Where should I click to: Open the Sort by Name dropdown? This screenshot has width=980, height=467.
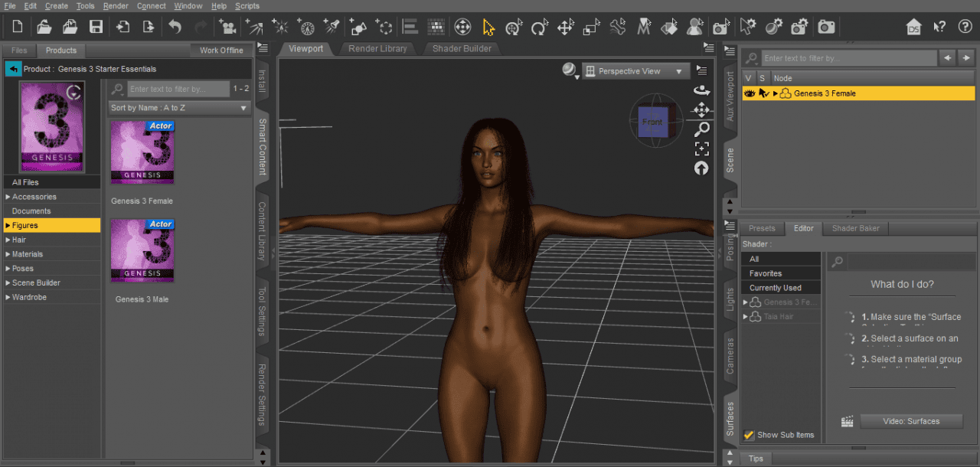[178, 108]
